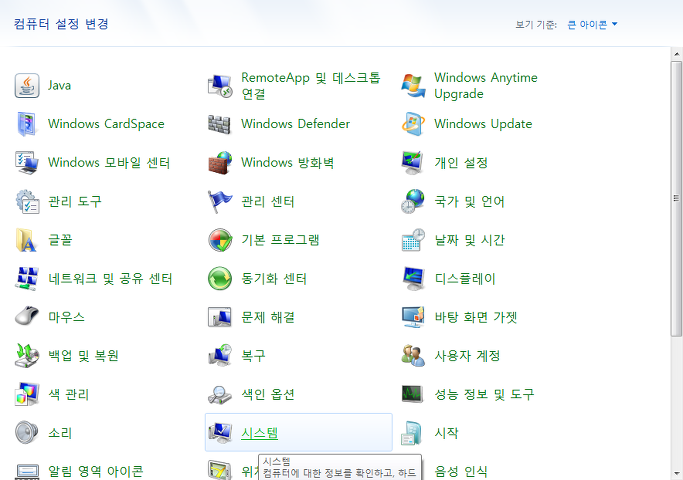This screenshot has width=683, height=480.
Task: Click the 문제 해결 icon
Action: pos(220,317)
